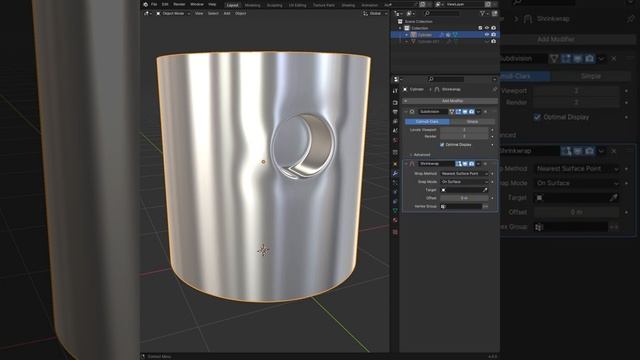Open the Wrap Method dropdown

(464, 174)
